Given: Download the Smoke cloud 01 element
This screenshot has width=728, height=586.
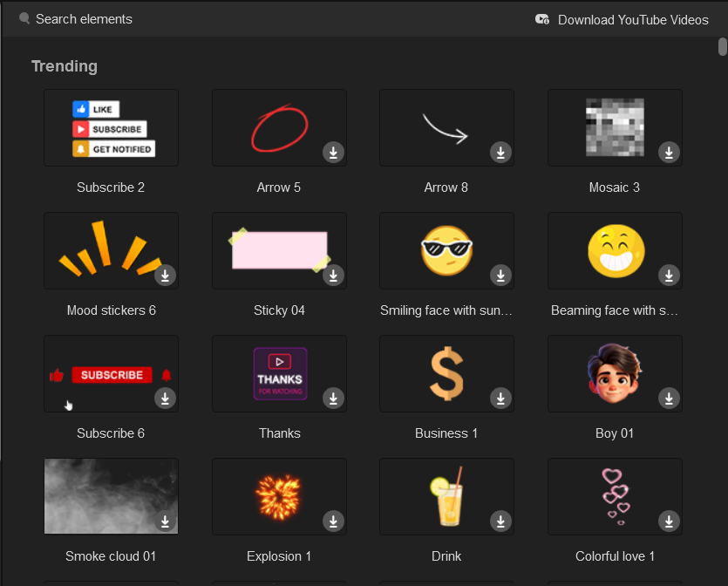Looking at the screenshot, I should (x=165, y=521).
